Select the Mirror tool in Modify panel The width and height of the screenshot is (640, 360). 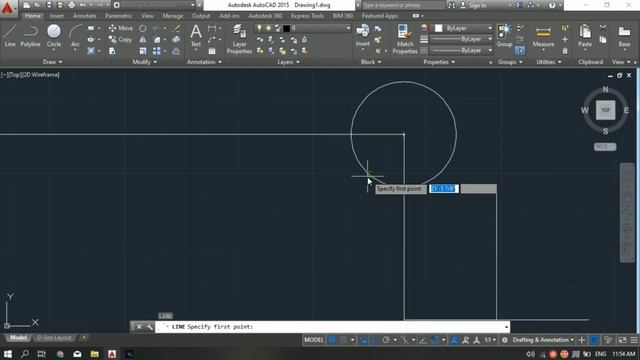(x=142, y=40)
